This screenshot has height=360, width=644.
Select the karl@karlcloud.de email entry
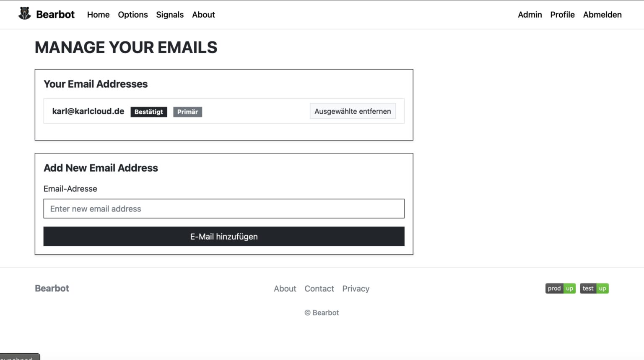(x=88, y=111)
